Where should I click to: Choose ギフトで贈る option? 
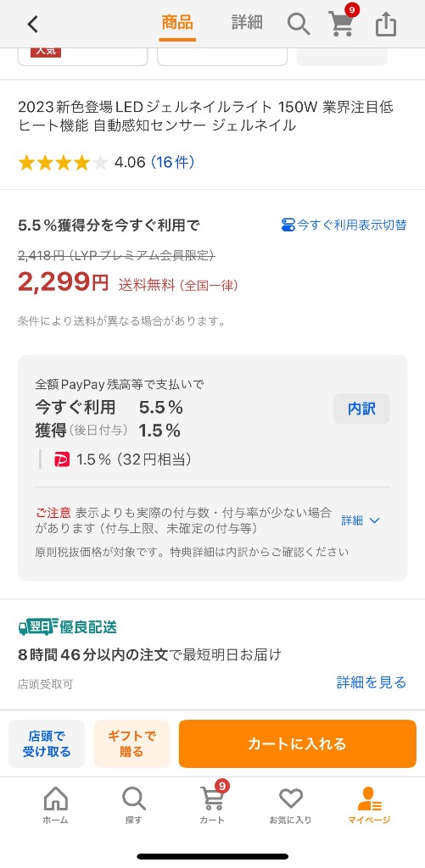pyautogui.click(x=131, y=743)
